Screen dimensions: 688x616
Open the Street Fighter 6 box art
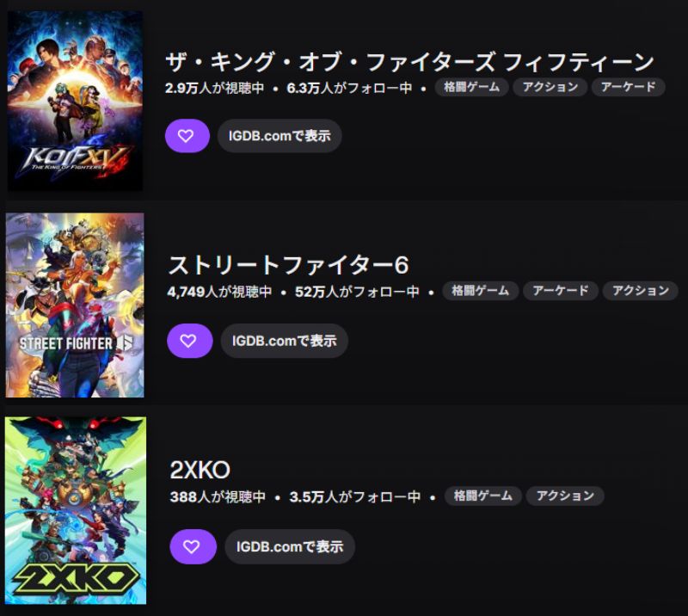pos(75,305)
